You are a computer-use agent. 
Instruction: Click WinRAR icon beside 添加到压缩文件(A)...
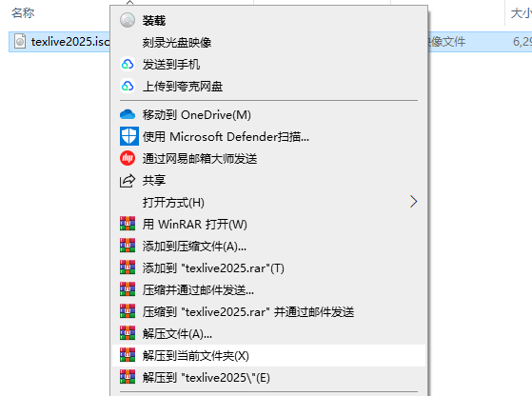pyautogui.click(x=128, y=246)
